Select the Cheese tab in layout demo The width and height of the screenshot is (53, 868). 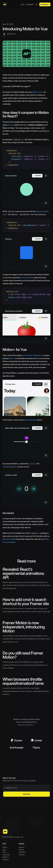pyautogui.click(x=43, y=317)
